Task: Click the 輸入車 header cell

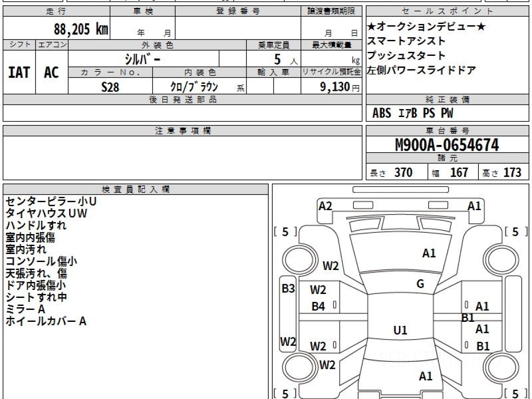Action: tap(274, 72)
